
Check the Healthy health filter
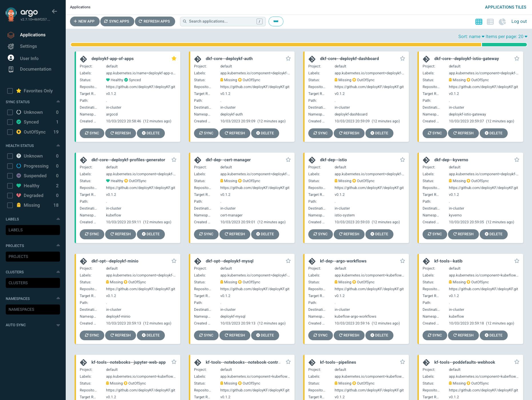click(10, 186)
